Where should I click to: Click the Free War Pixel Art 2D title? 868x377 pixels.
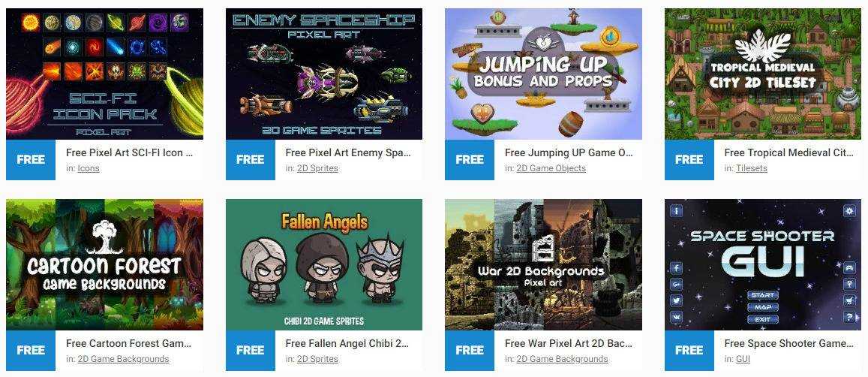[568, 343]
